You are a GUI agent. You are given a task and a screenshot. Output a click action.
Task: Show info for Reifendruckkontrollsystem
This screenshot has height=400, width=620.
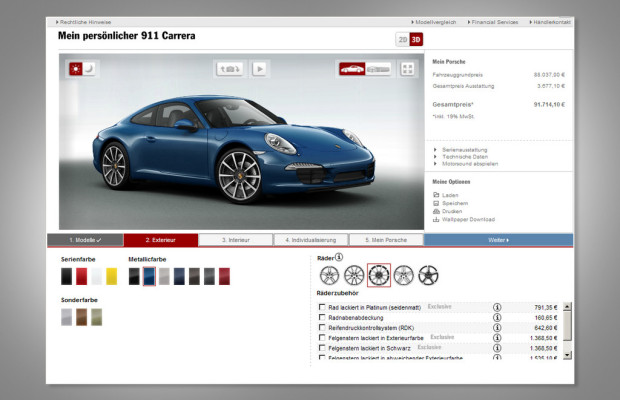[497, 328]
